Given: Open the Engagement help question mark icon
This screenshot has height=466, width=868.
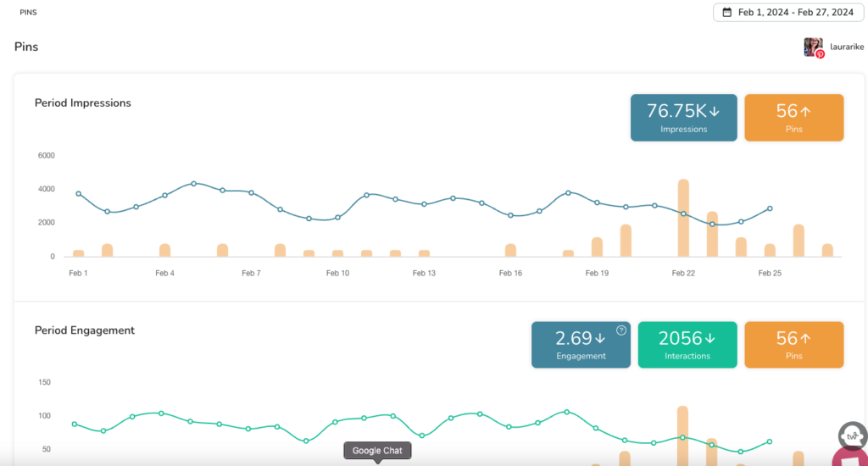Looking at the screenshot, I should pos(620,330).
